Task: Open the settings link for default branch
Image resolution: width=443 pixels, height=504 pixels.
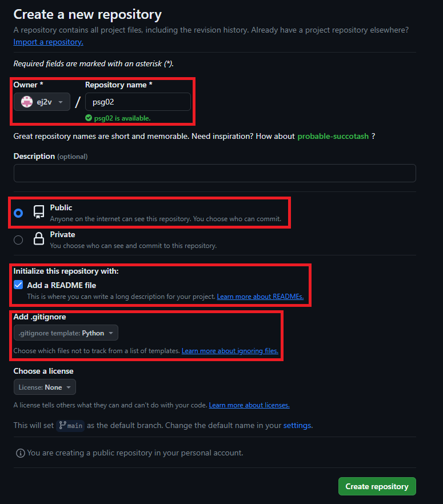Action: [297, 426]
